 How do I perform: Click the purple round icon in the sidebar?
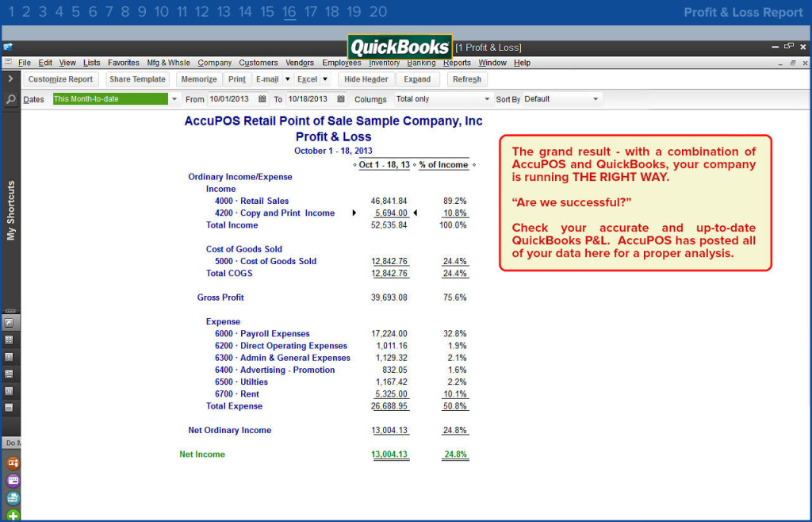[x=13, y=481]
